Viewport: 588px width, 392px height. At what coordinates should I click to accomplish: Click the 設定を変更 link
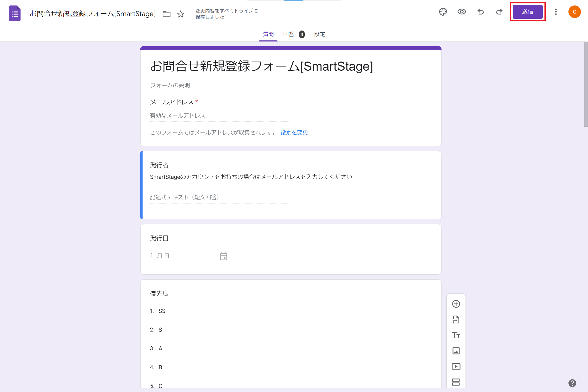pyautogui.click(x=294, y=132)
